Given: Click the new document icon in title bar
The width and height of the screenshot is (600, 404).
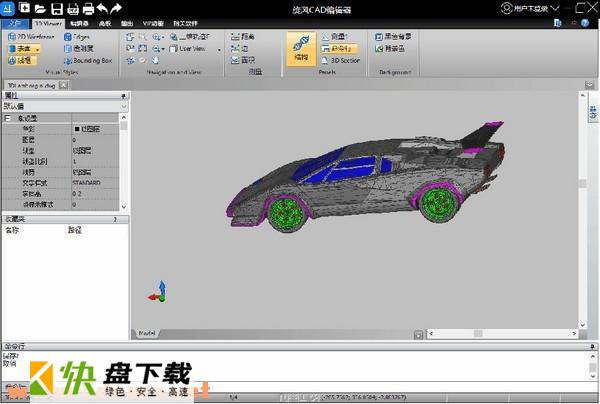Looking at the screenshot, I should (x=24, y=8).
